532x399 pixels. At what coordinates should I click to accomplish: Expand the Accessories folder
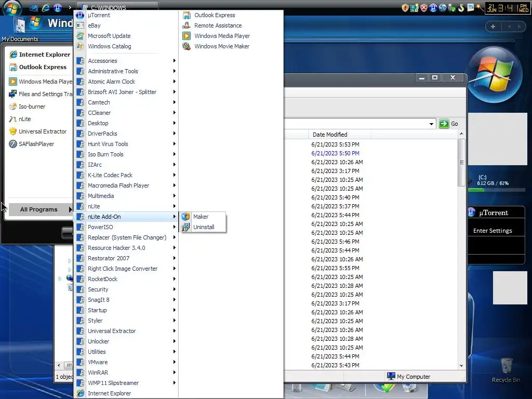pos(126,61)
